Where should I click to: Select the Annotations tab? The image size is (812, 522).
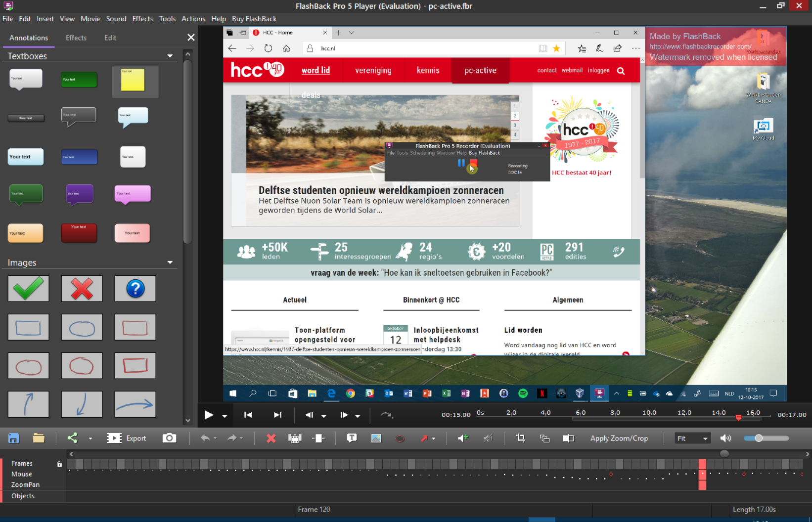[29, 38]
